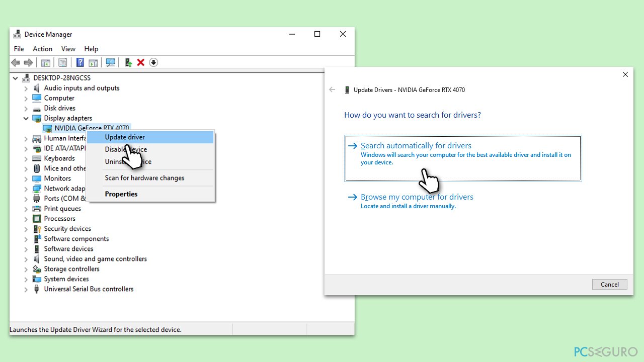Expand the Disk drives arrow

click(26, 108)
